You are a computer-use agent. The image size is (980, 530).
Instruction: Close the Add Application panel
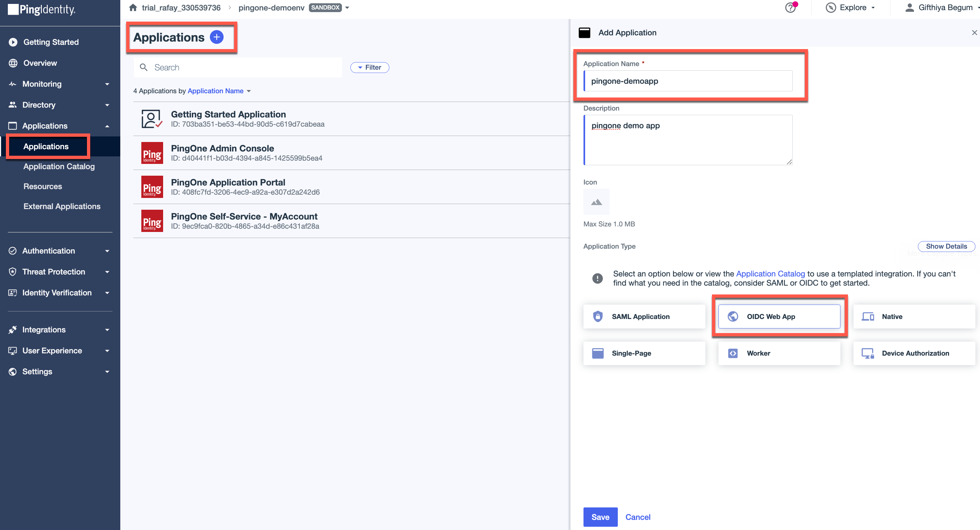pos(974,33)
